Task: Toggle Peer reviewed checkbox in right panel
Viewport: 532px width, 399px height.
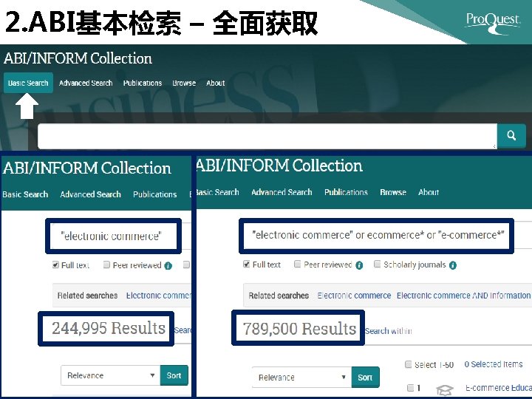Action: coord(297,264)
